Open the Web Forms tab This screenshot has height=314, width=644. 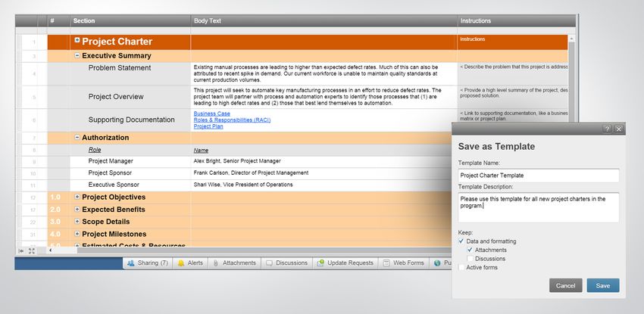click(x=403, y=263)
